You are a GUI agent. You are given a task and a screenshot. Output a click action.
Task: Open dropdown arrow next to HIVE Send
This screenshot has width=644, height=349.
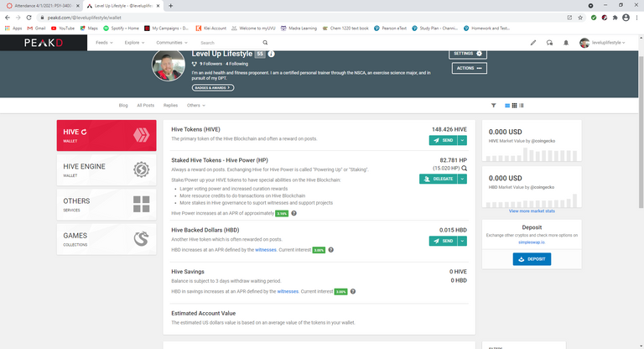(462, 141)
